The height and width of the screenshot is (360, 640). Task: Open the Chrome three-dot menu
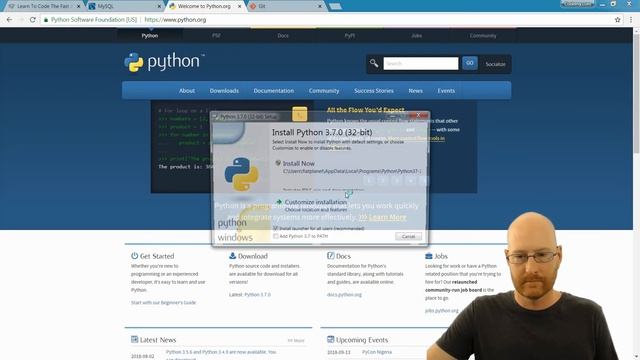coord(631,20)
